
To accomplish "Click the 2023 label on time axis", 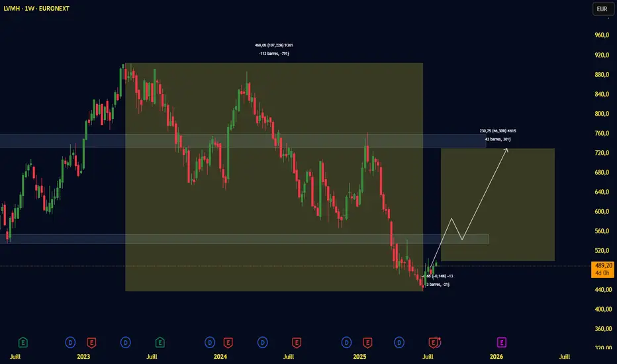I will [83, 357].
